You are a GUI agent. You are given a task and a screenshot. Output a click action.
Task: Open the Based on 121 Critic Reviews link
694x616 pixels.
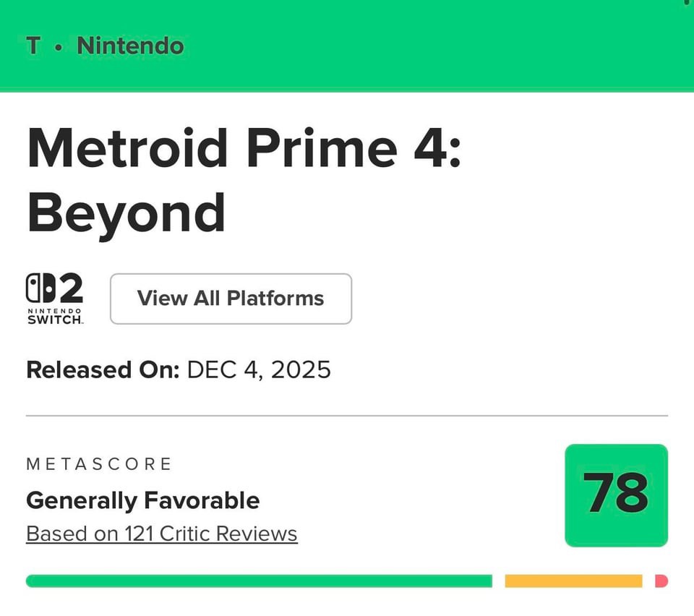point(161,534)
